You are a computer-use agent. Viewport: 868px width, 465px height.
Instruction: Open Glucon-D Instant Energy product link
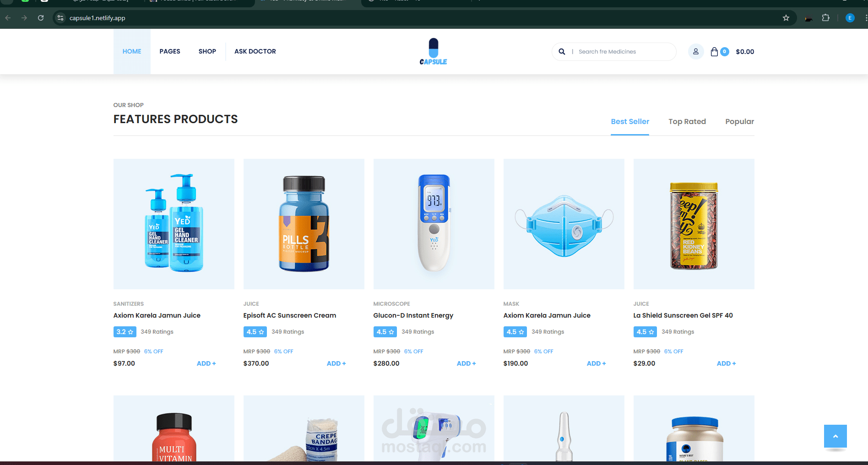(x=413, y=315)
